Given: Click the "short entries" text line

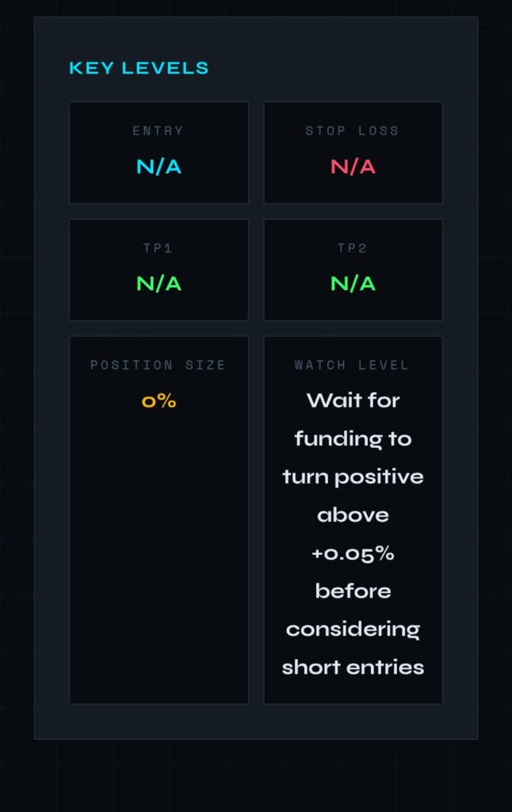Looking at the screenshot, I should coord(353,668).
